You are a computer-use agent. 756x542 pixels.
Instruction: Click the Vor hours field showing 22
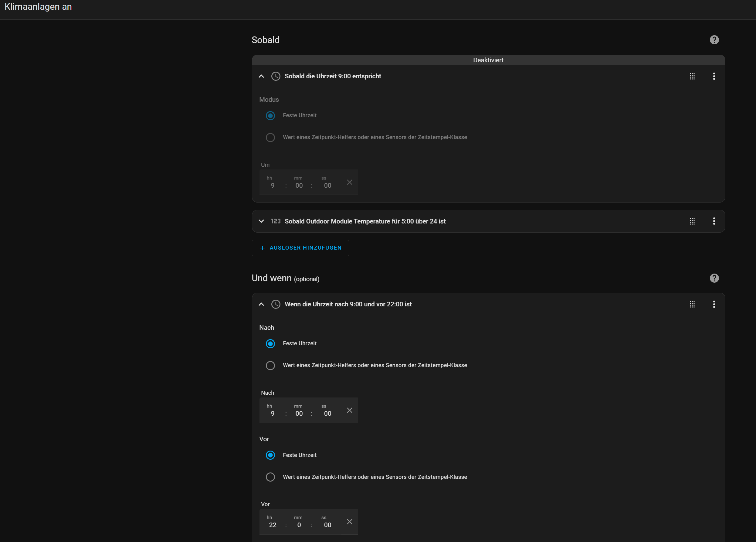(273, 525)
